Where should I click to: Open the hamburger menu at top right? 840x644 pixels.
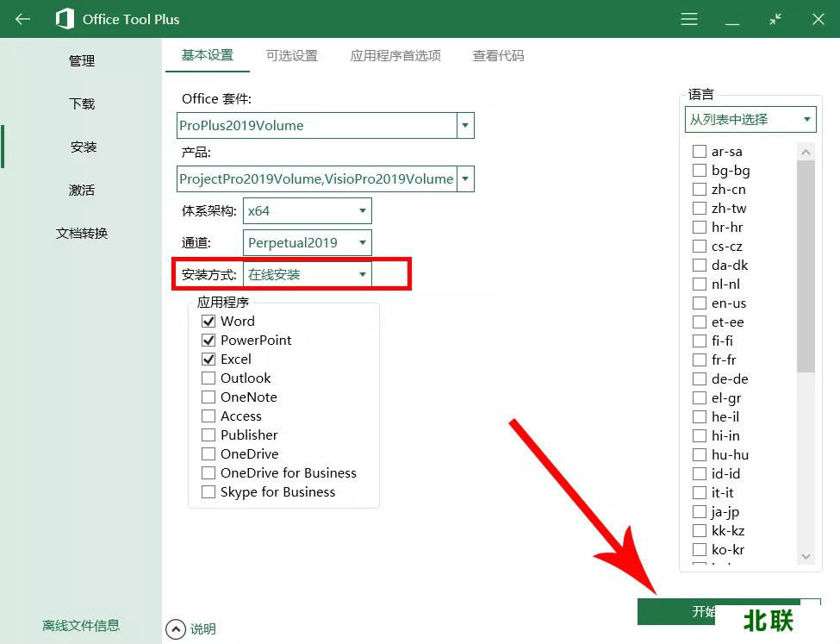pyautogui.click(x=688, y=18)
